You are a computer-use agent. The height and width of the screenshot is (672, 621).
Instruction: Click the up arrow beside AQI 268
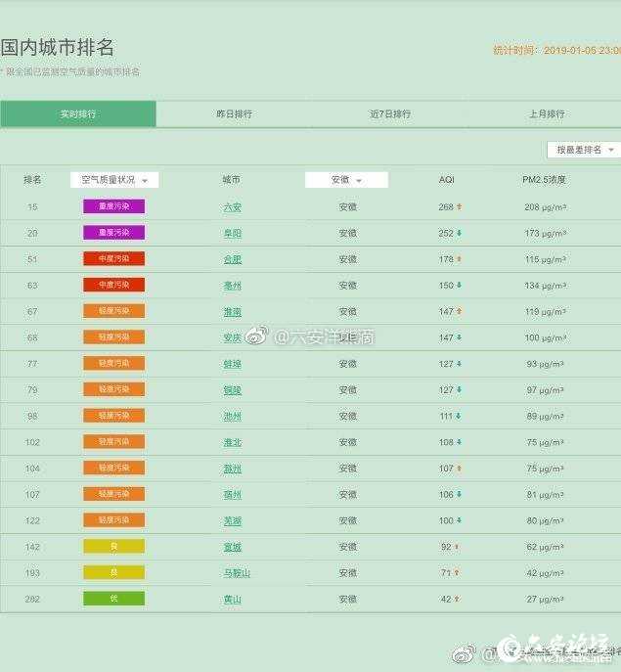(459, 207)
